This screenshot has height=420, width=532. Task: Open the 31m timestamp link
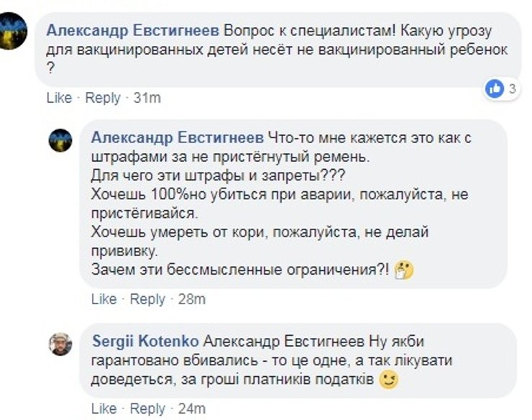pos(147,98)
